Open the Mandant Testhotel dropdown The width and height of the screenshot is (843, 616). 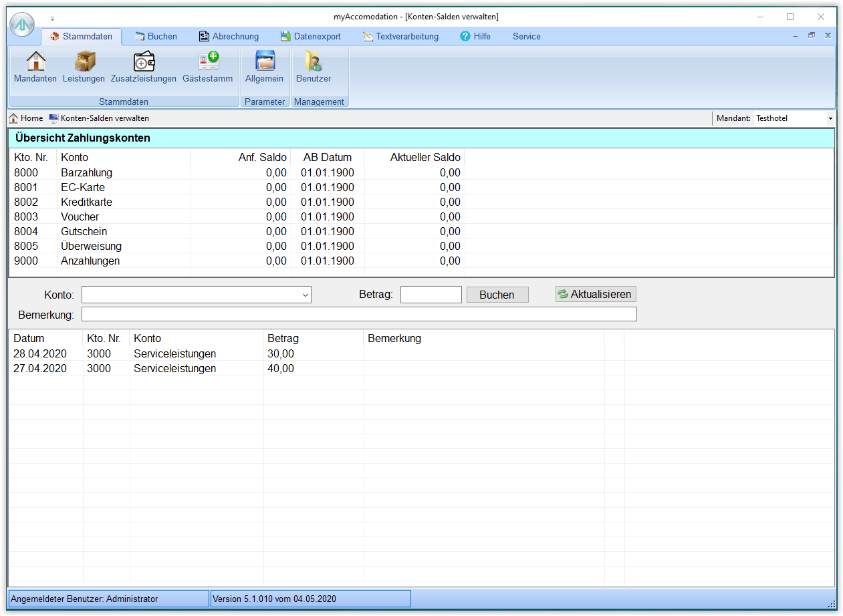[830, 118]
